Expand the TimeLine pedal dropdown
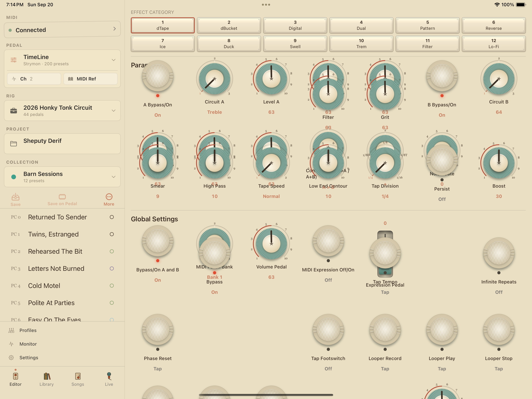Image resolution: width=532 pixels, height=399 pixels. [x=114, y=60]
